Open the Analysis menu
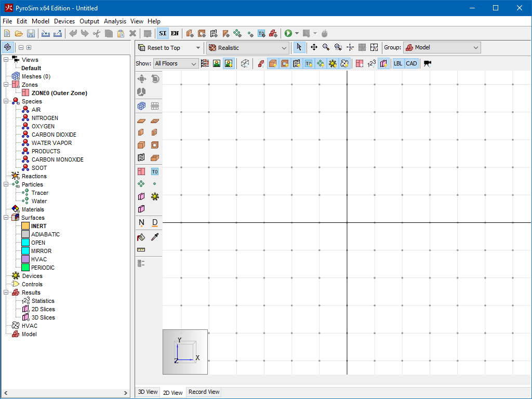Screen dimensions: 532x399 pyautogui.click(x=115, y=21)
